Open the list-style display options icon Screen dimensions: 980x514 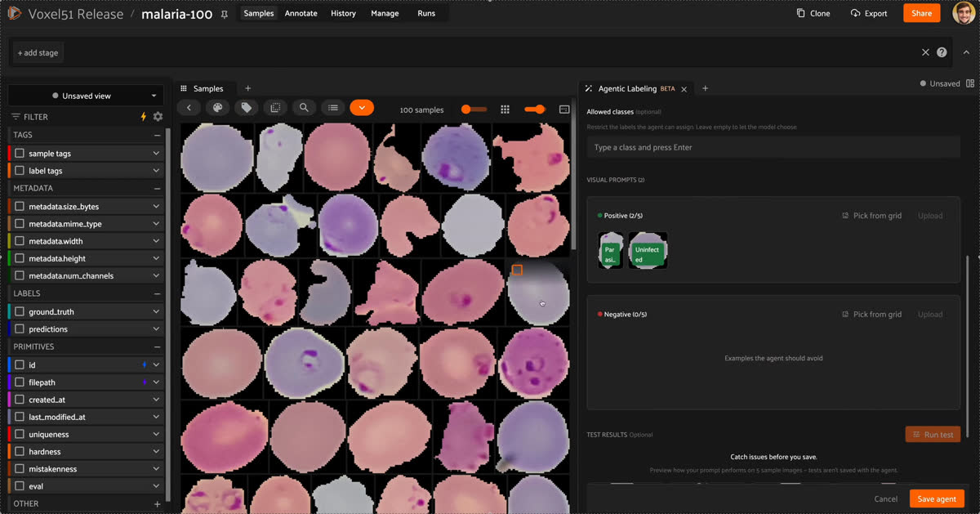point(332,108)
